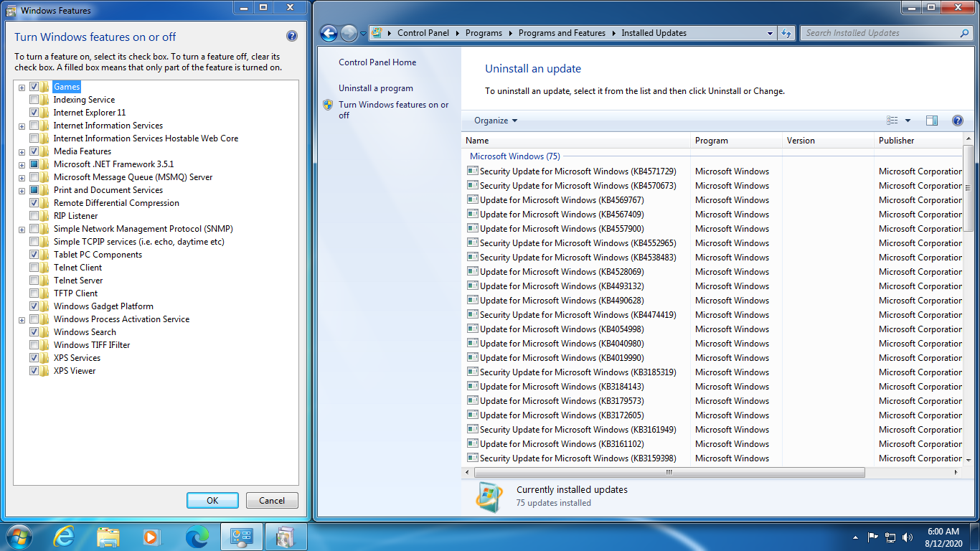The height and width of the screenshot is (551, 980).
Task: Click the horizontal scrollbar in updates list
Action: (x=669, y=472)
